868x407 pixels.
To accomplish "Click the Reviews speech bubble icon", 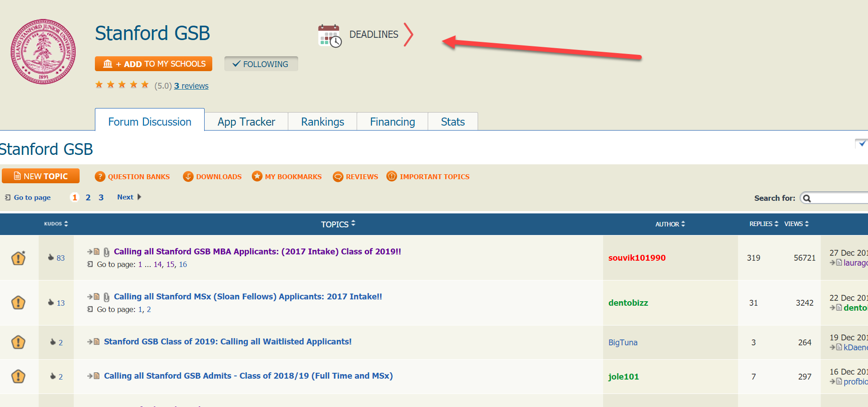I will coord(338,176).
